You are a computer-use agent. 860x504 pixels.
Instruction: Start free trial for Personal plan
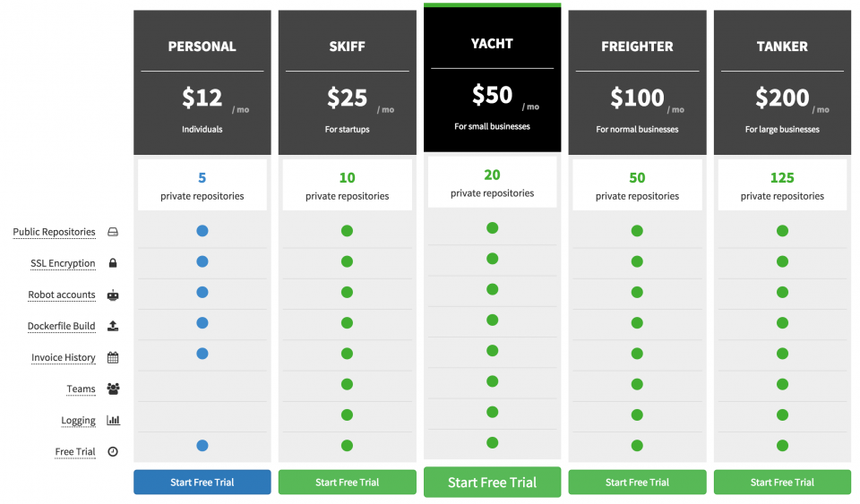click(x=202, y=482)
